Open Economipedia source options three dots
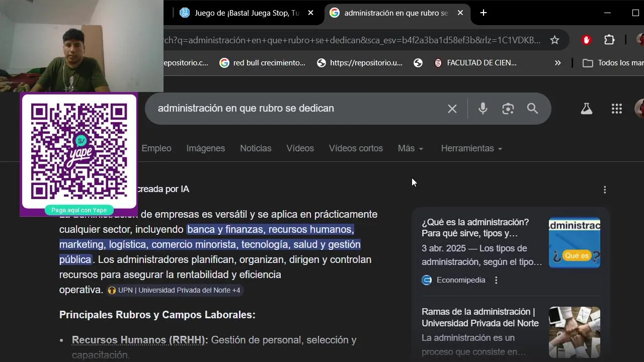Image resolution: width=644 pixels, height=362 pixels. click(496, 280)
